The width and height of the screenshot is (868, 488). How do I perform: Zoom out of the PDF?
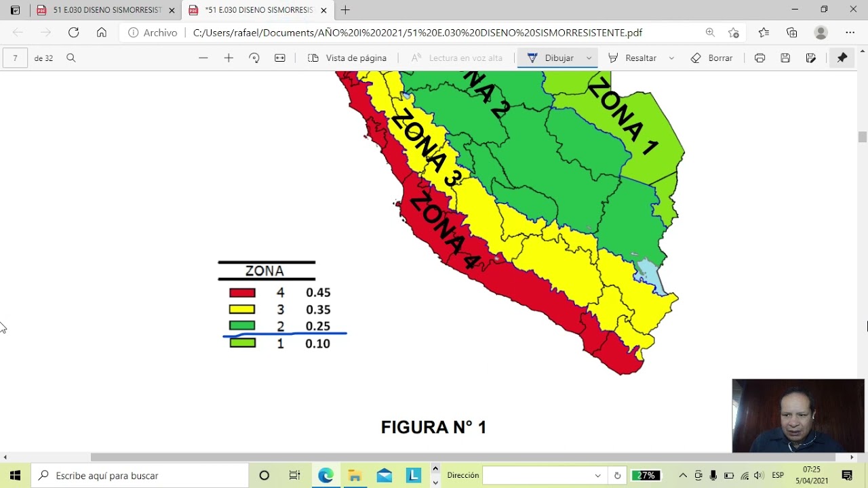coord(203,58)
